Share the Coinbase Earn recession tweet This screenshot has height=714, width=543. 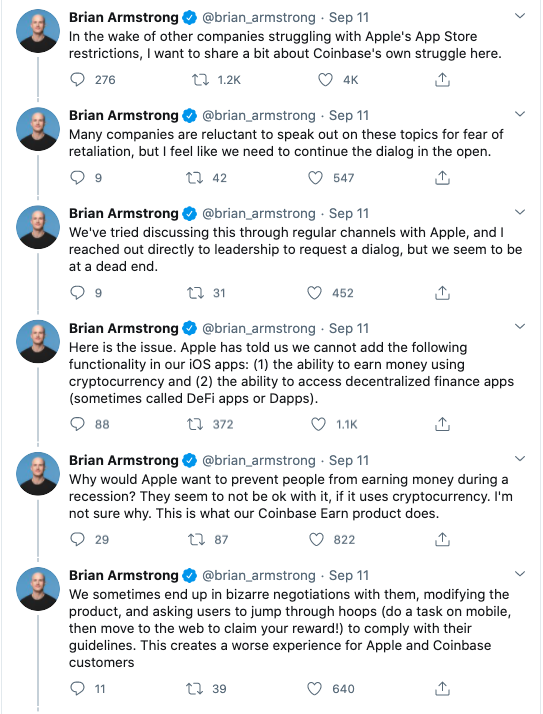point(442,539)
